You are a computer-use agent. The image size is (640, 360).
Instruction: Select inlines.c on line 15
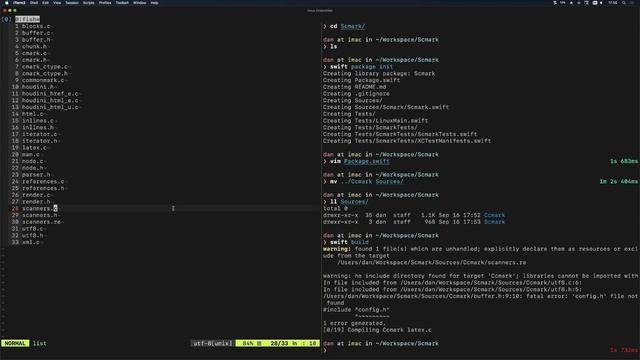[x=38, y=120]
